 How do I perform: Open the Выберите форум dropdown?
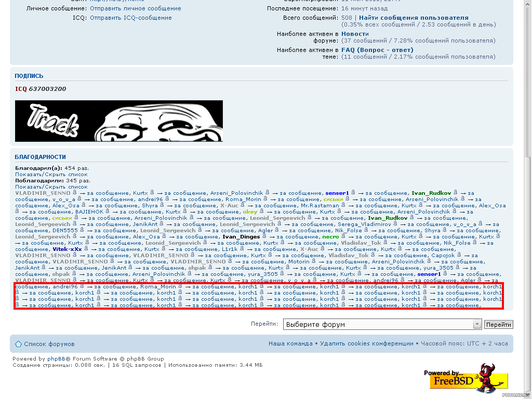[382, 324]
